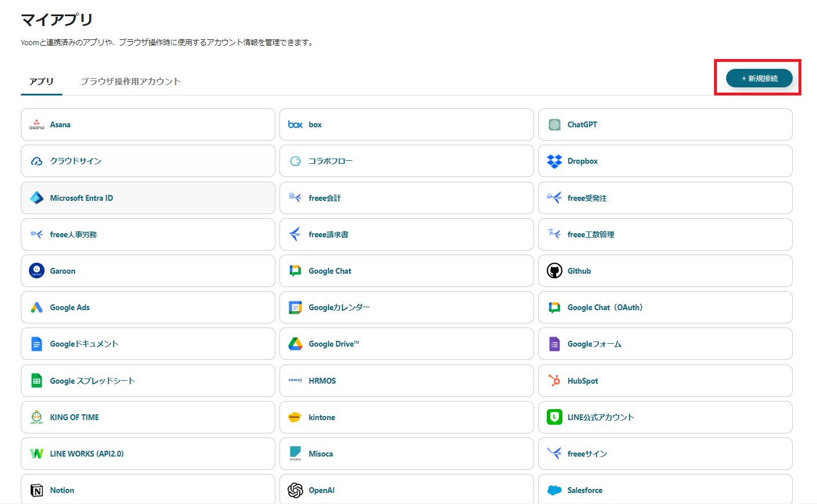Screen dimensions: 817x504
Task: Open the LINE公式アカウント card
Action: (665, 417)
